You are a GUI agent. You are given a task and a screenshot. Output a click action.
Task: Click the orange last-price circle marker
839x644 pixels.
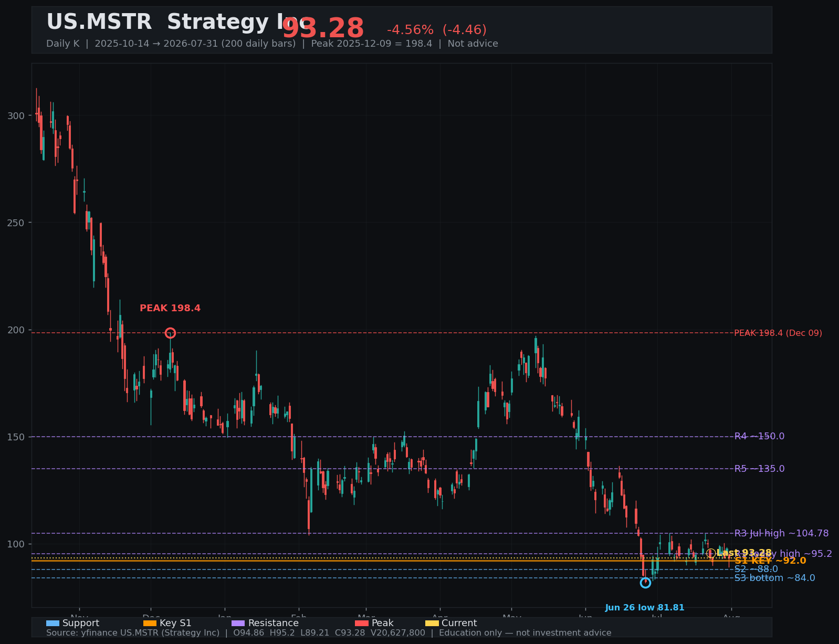(711, 553)
